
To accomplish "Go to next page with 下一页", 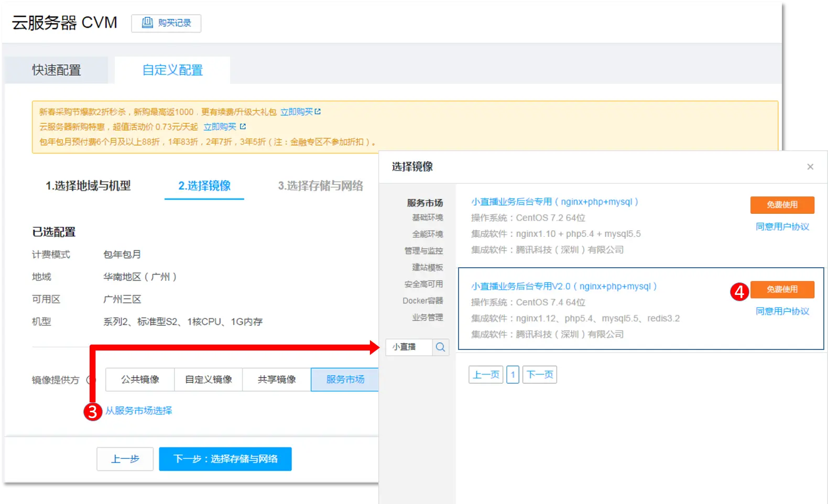I will coord(540,375).
